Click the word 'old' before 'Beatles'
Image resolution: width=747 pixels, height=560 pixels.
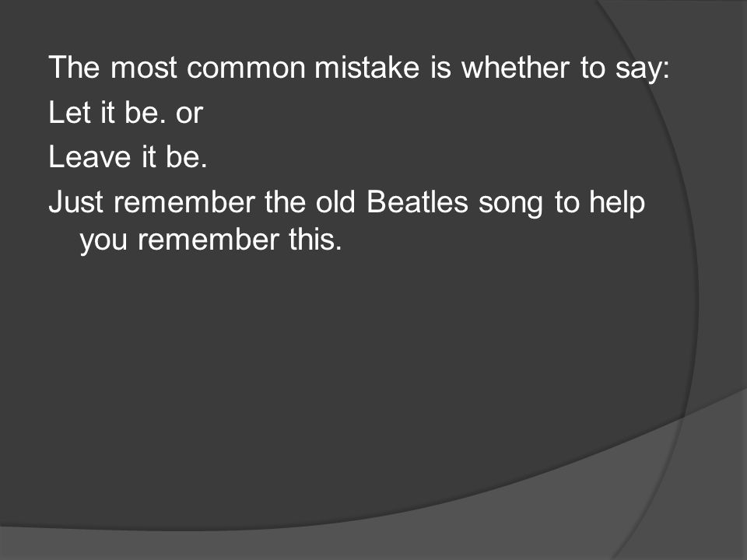coord(335,202)
